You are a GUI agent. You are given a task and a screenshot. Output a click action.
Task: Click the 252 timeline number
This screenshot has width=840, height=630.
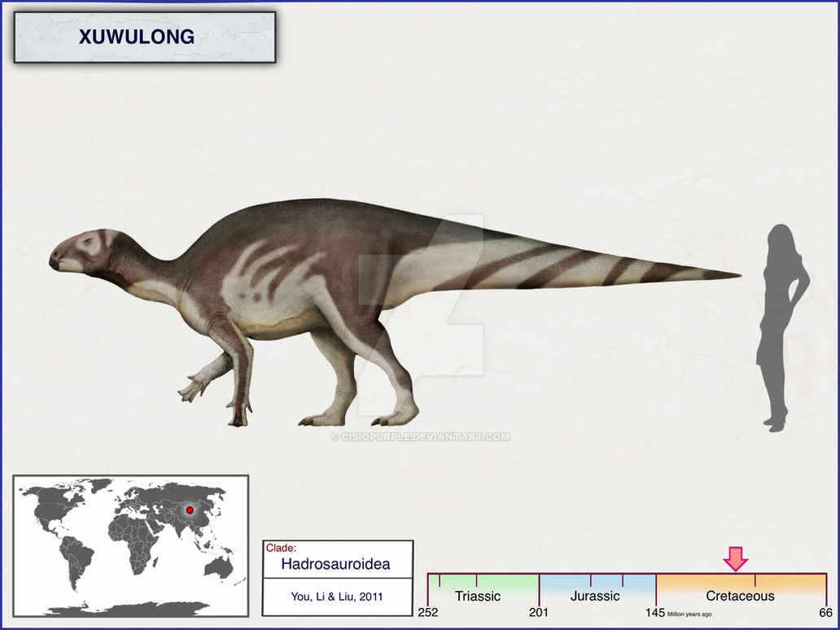point(428,612)
